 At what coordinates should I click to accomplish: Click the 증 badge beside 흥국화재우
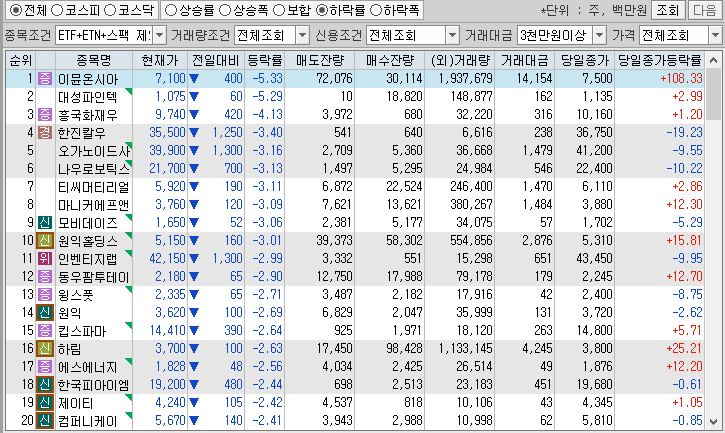pyautogui.click(x=45, y=114)
